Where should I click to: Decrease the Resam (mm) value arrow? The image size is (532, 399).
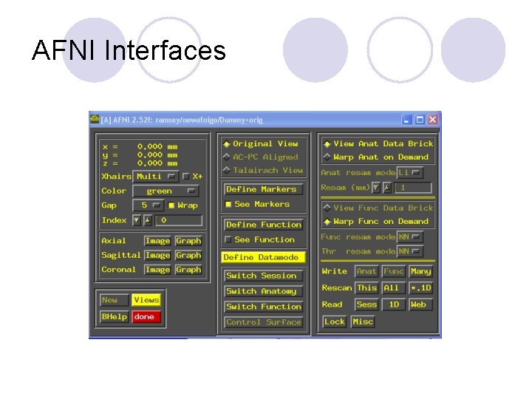(x=375, y=188)
